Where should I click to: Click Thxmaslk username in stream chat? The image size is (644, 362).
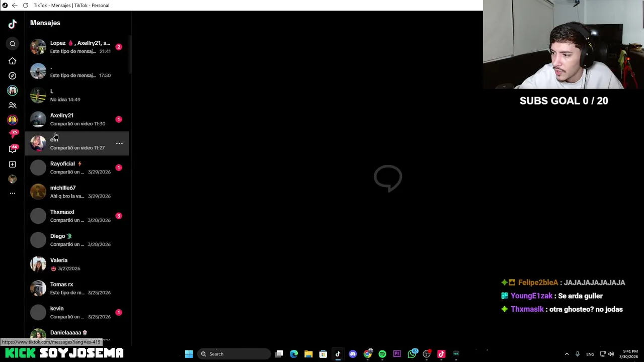click(527, 309)
